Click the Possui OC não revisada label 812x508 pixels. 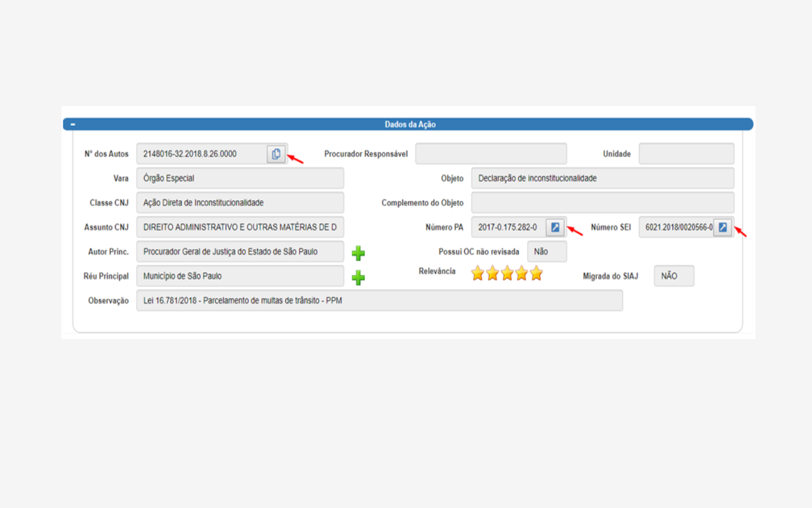pos(479,251)
